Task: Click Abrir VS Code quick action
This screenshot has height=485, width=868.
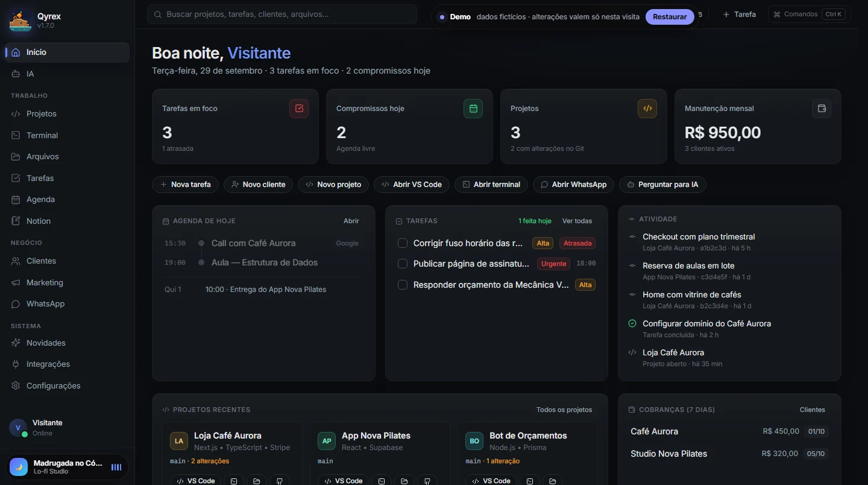Action: pyautogui.click(x=412, y=185)
